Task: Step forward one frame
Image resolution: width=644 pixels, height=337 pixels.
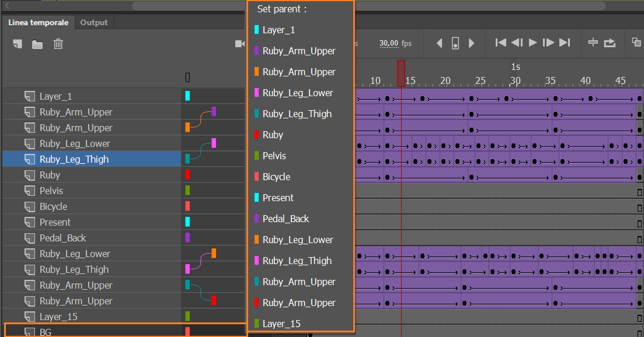Action: coord(548,43)
